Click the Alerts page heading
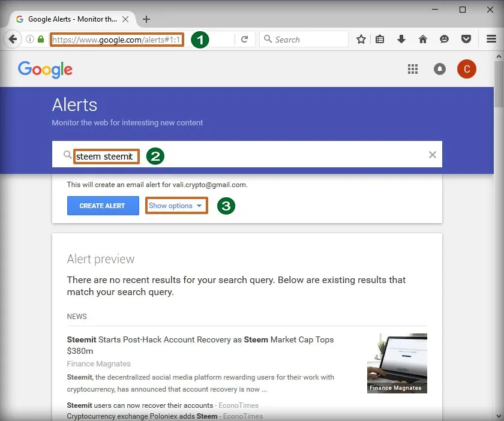 tap(74, 105)
